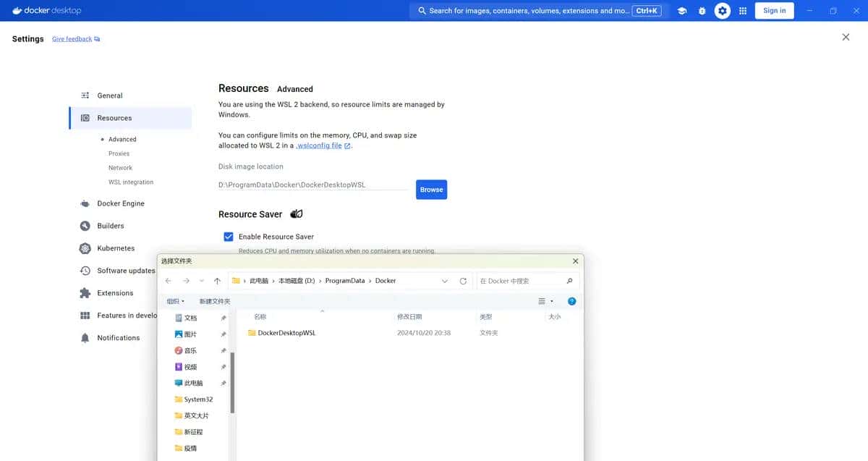Click the refresh icon in folder dialog
The width and height of the screenshot is (868, 461).
click(463, 281)
